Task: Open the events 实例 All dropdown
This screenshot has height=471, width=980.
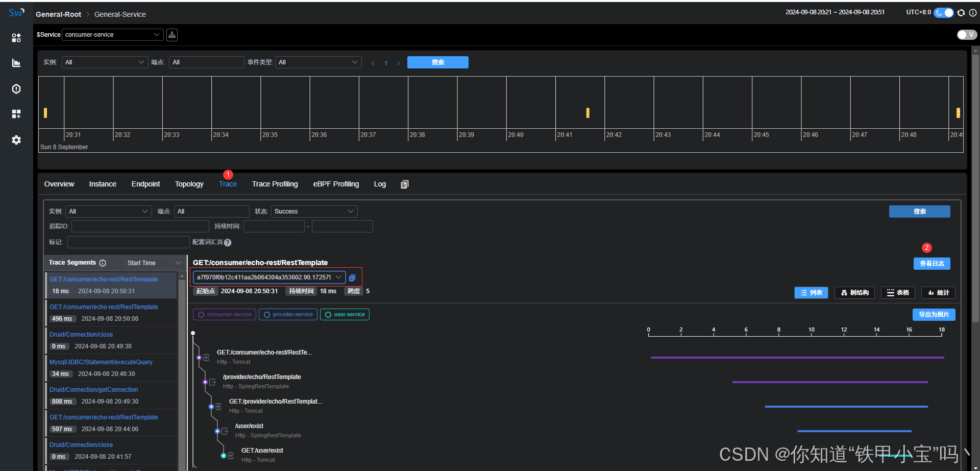Action: pos(105,62)
